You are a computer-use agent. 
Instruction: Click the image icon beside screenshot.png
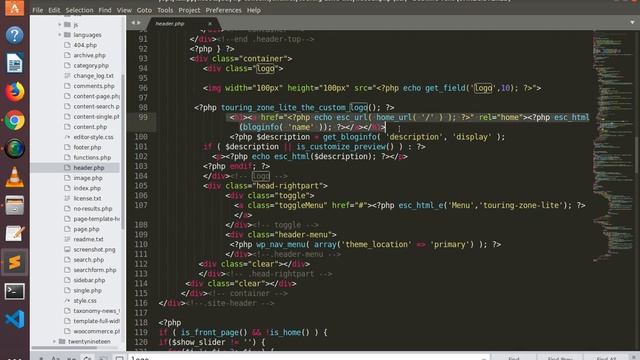point(67,249)
